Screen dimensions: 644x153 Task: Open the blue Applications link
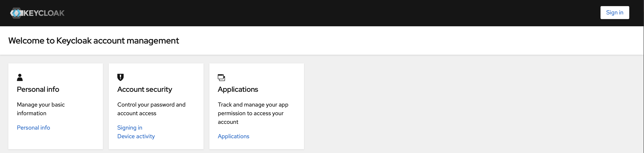tap(233, 136)
